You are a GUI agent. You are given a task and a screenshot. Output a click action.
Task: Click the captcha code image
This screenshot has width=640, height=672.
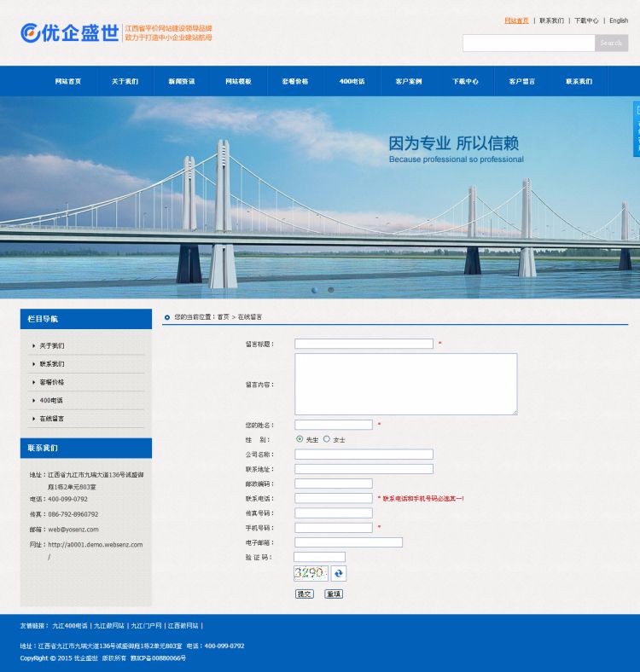[x=311, y=573]
